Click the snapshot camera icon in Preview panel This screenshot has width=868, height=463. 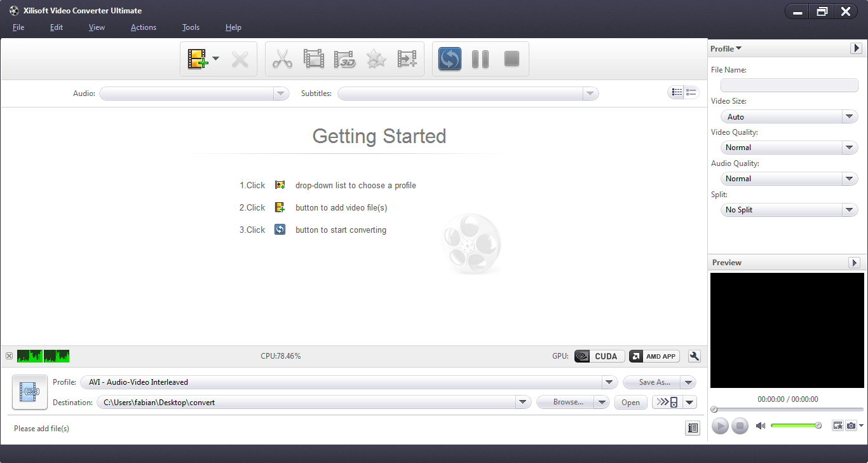pyautogui.click(x=851, y=425)
